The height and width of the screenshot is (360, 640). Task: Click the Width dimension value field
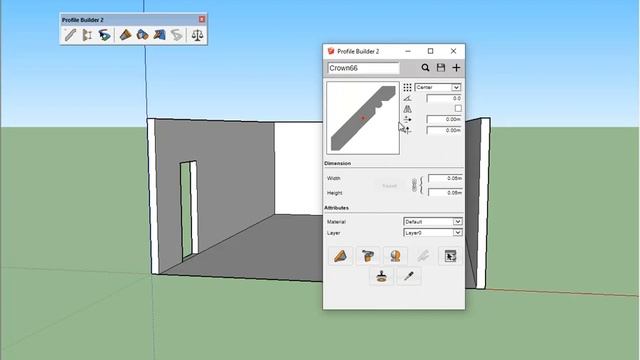click(x=445, y=178)
